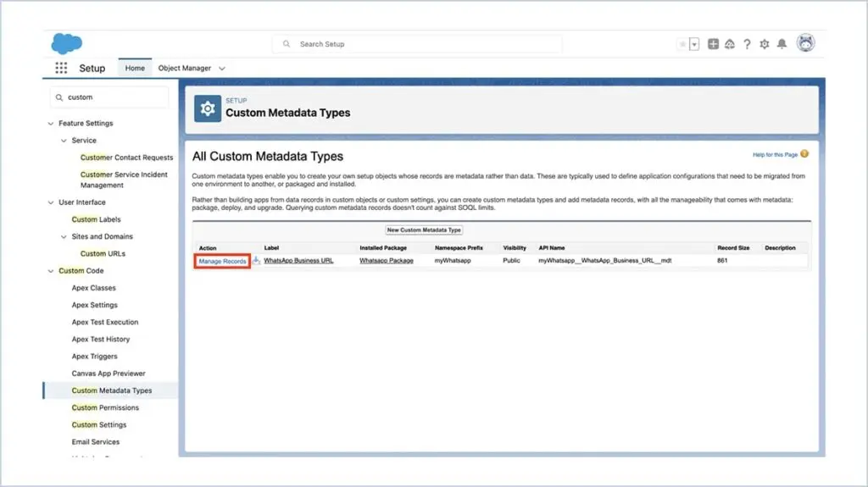
Task: Expand the favorites list dropdown arrow
Action: click(694, 44)
